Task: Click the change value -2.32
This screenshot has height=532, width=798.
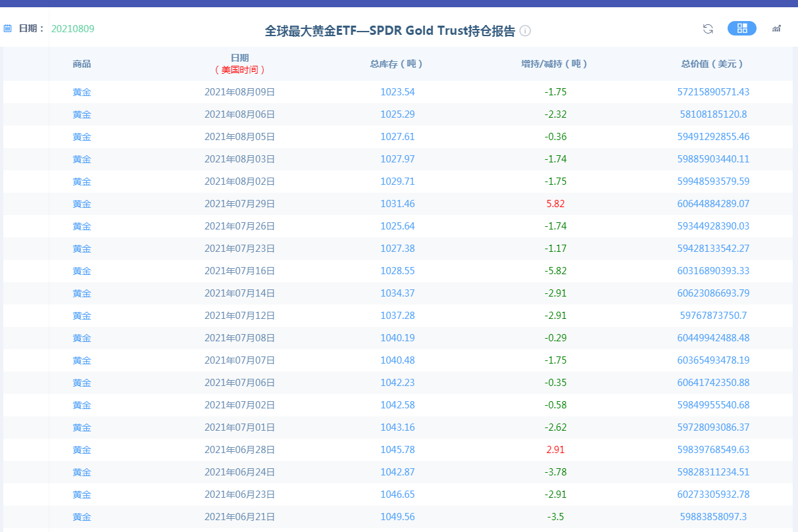Action: coord(556,114)
